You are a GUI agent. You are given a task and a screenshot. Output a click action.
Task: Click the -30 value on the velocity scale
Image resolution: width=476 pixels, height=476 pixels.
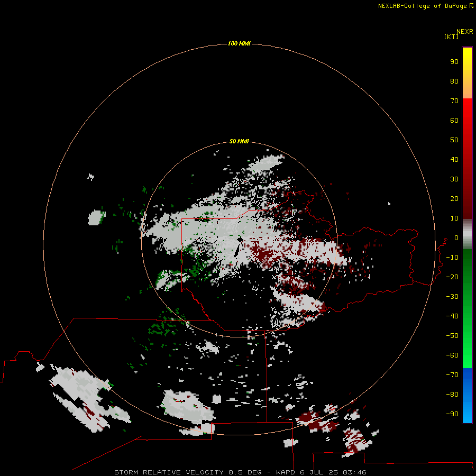452,297
